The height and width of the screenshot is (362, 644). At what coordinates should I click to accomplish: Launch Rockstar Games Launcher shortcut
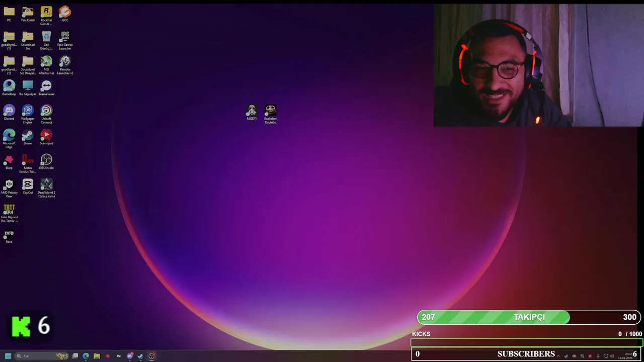click(46, 16)
